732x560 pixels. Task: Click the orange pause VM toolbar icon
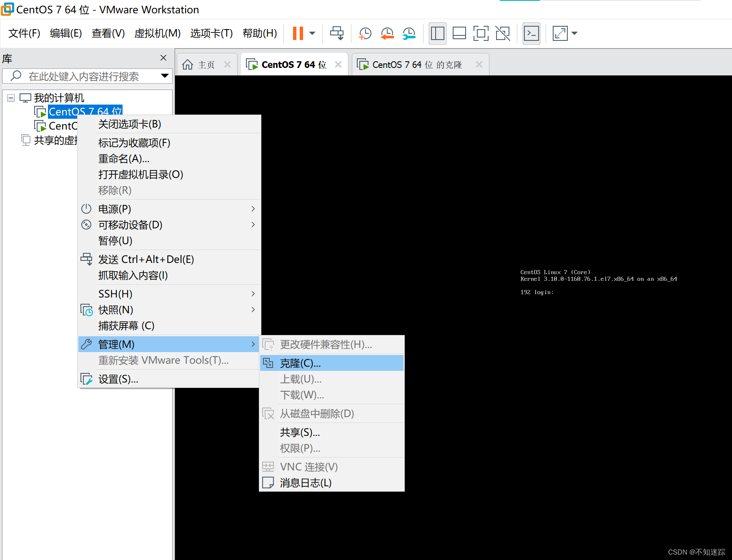click(x=298, y=33)
